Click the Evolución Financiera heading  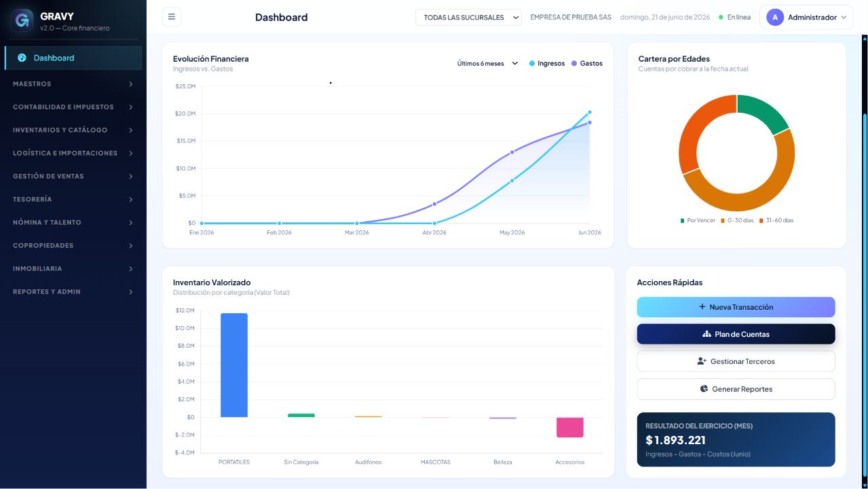pos(211,58)
